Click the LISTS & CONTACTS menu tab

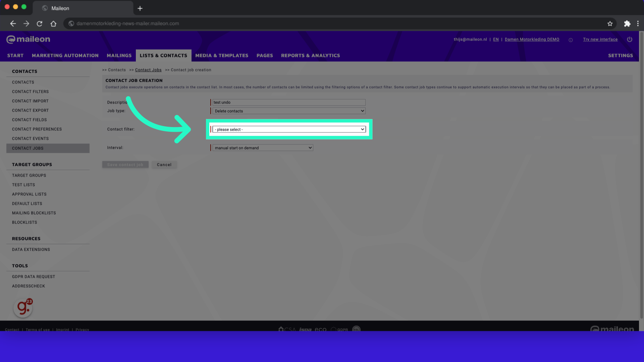(x=163, y=55)
